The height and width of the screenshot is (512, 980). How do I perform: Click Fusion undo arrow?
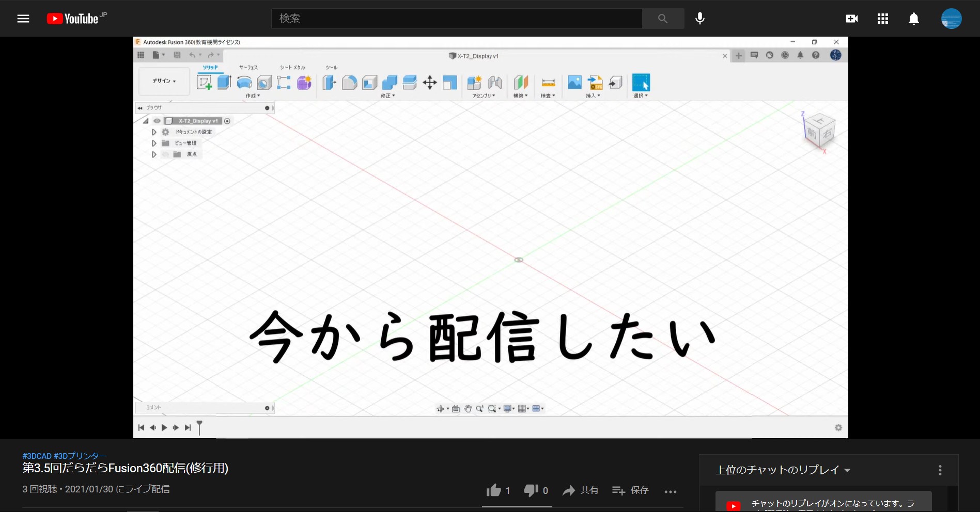[x=192, y=55]
